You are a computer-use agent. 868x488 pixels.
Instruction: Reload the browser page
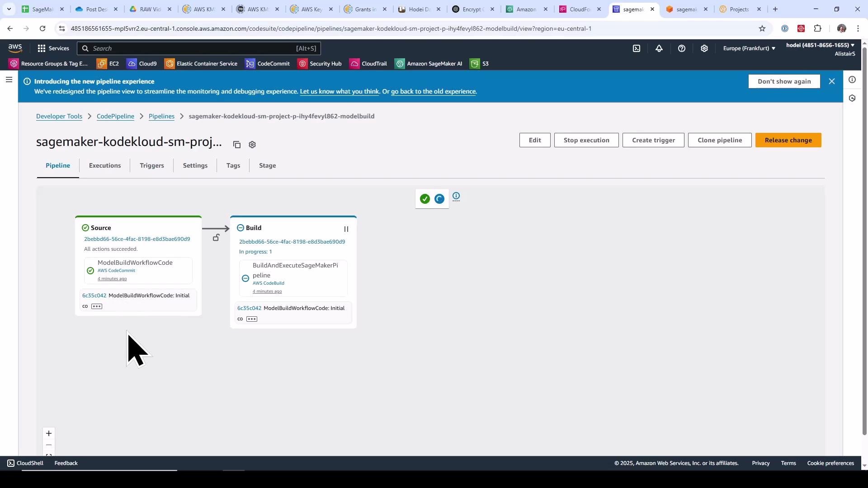point(42,28)
